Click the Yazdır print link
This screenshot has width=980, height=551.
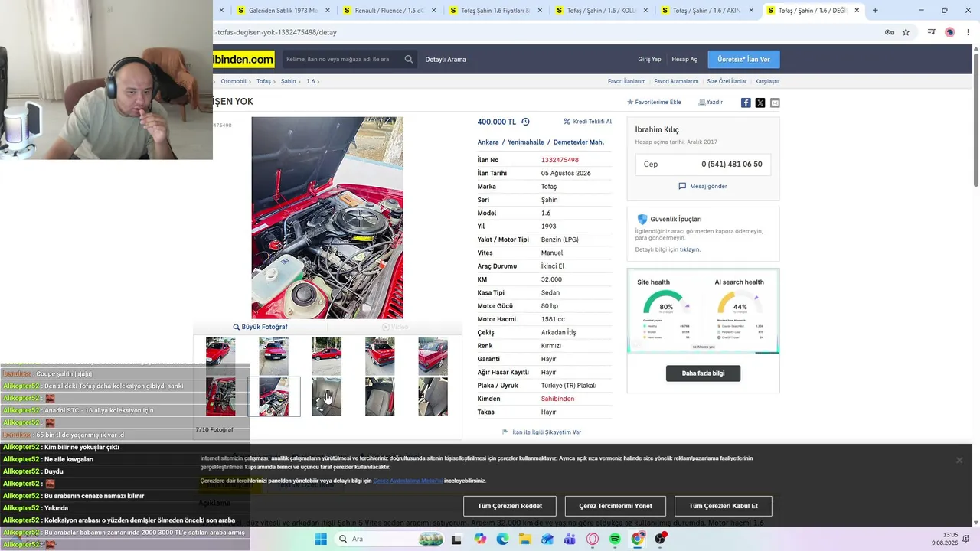point(710,103)
